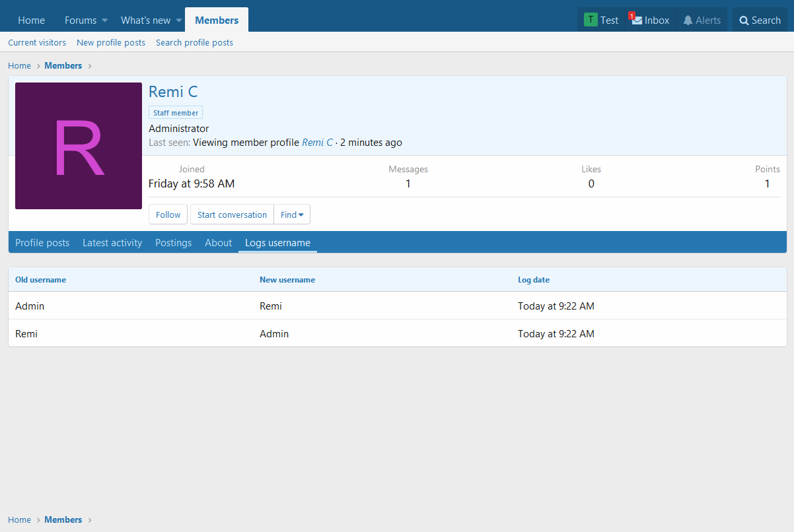Open the Inbox envelope icon
Viewport: 794px width, 532px height.
[x=637, y=20]
